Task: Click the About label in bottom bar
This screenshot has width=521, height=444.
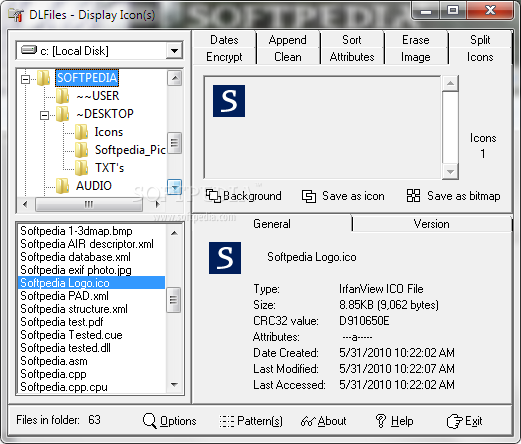Action: (x=332, y=421)
